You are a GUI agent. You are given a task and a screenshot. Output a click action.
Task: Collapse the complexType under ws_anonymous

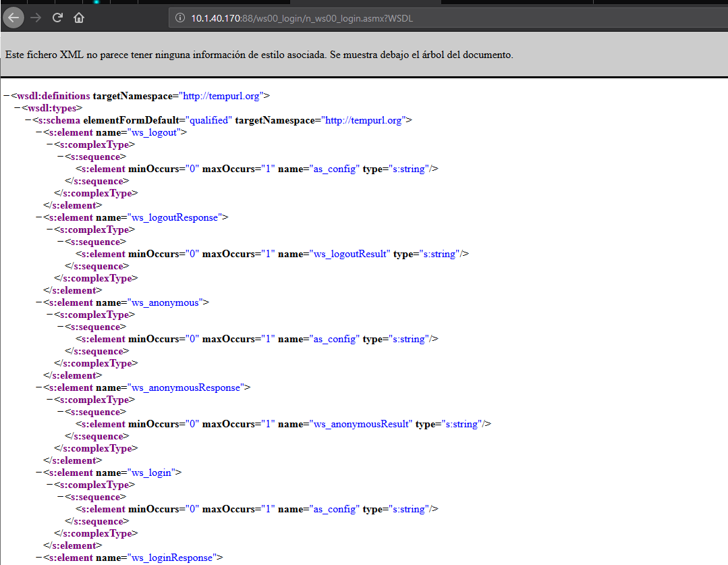[x=50, y=315]
